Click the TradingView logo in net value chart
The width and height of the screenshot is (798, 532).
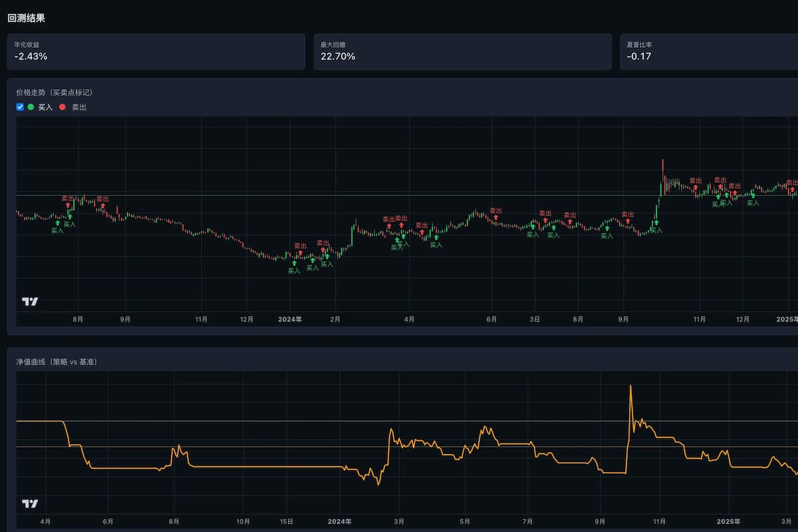(30, 503)
